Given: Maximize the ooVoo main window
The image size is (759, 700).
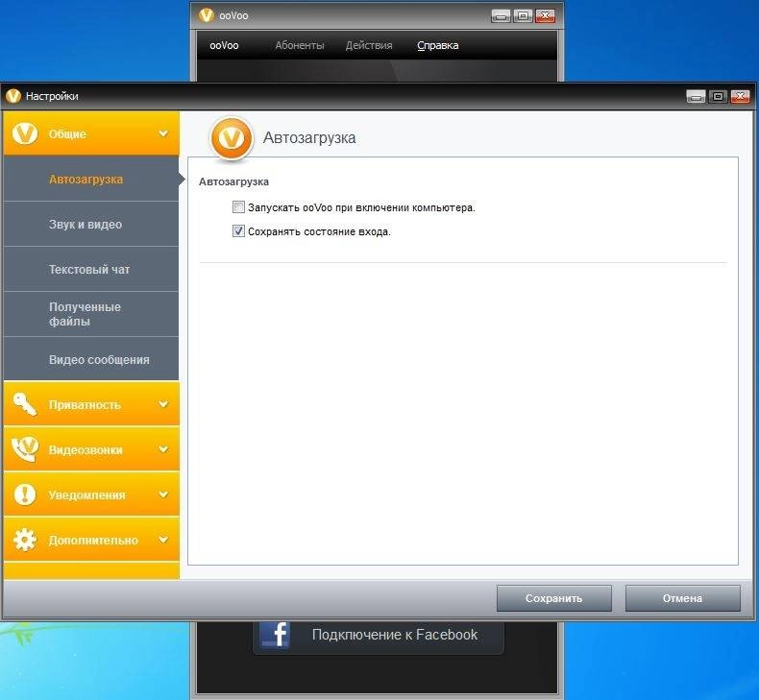Looking at the screenshot, I should 523,15.
